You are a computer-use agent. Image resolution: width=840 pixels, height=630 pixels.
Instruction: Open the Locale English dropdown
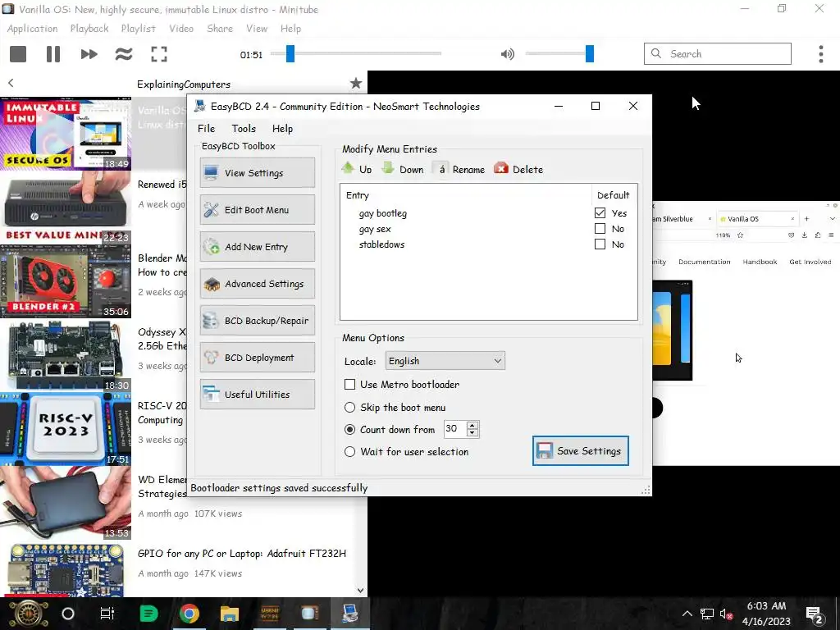[445, 361]
